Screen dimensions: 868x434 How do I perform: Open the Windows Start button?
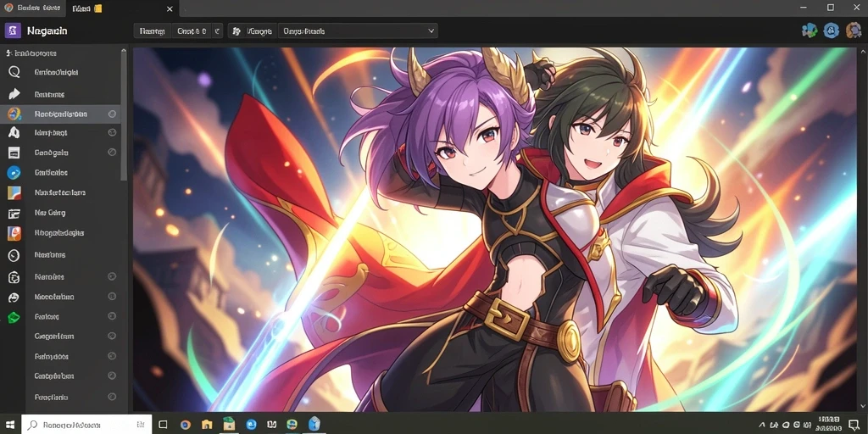(x=10, y=424)
